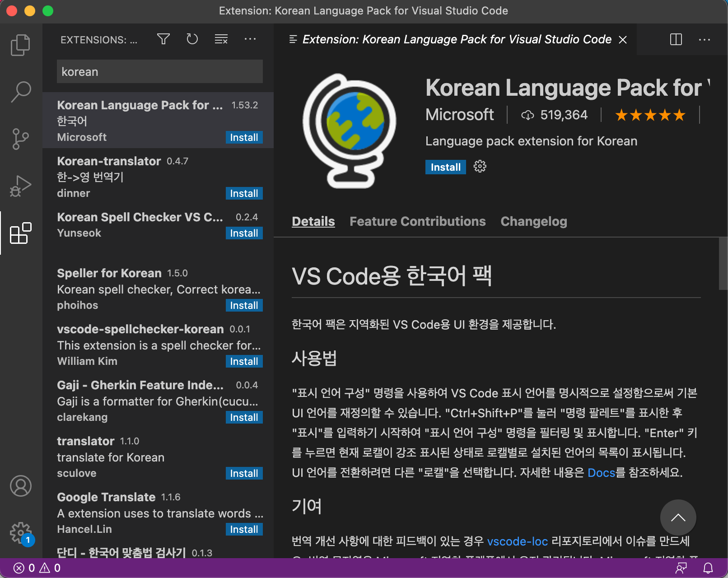Click the five-star rating
728x578 pixels.
(x=650, y=115)
